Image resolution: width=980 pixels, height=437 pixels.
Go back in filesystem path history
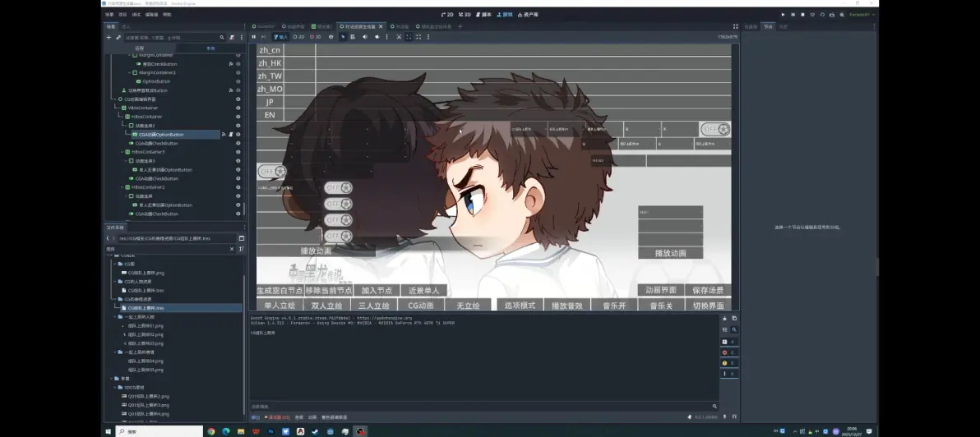108,238
